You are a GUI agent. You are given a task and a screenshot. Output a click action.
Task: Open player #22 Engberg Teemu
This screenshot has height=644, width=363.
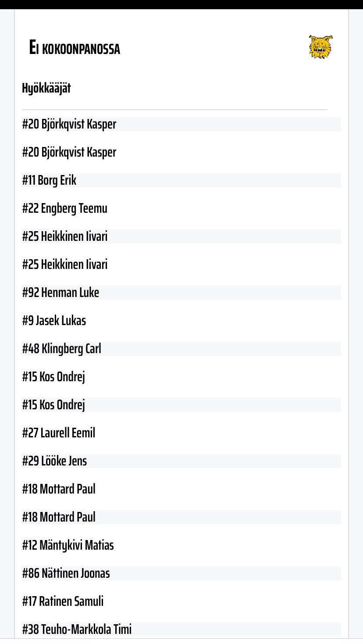65,208
